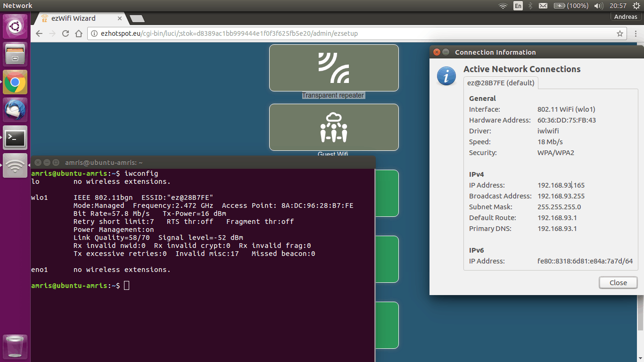Open Thunderbird Mail from the launcher

(15, 110)
